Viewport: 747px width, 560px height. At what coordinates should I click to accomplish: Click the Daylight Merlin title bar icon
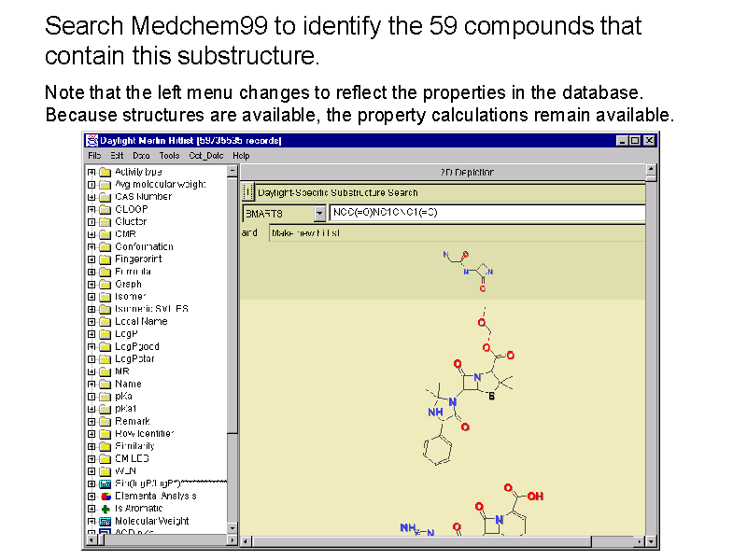[92, 141]
